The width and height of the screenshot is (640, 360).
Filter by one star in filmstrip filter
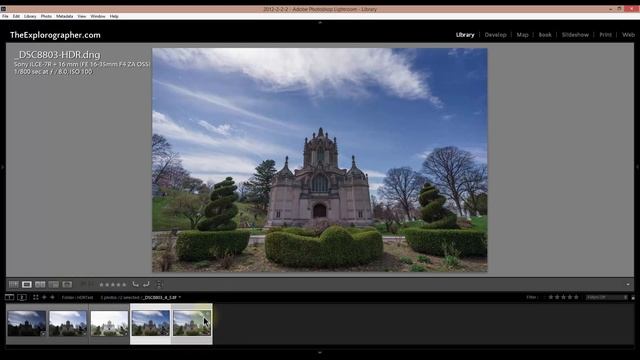tap(551, 297)
